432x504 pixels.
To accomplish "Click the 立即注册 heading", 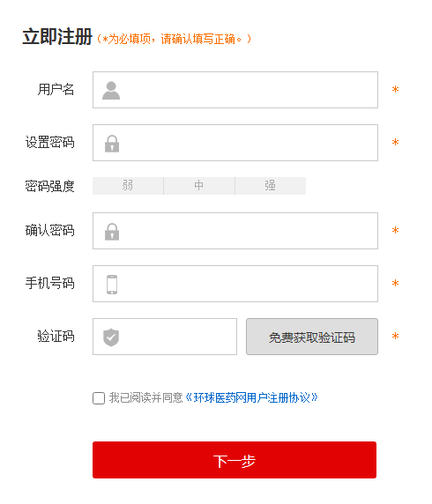I will (57, 37).
